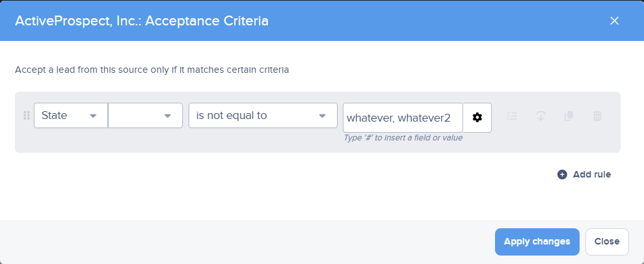Click the plus circle beside Add rule

[562, 174]
